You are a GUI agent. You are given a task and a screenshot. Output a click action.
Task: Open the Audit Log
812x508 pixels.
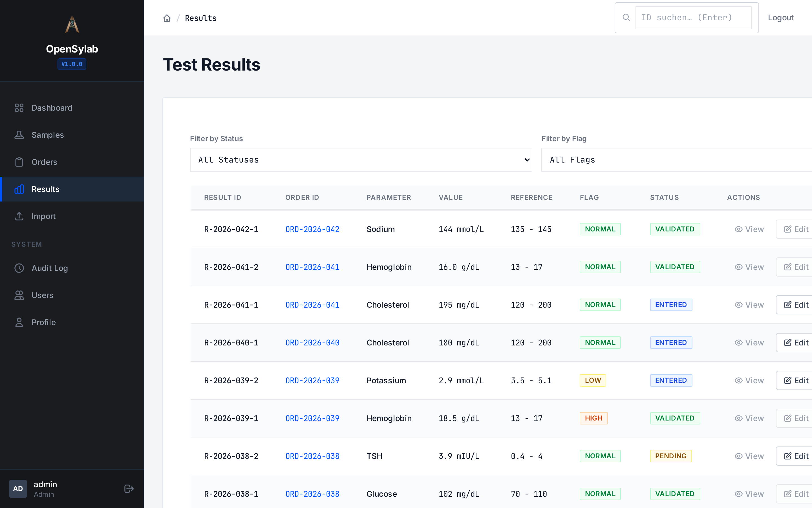click(72, 268)
